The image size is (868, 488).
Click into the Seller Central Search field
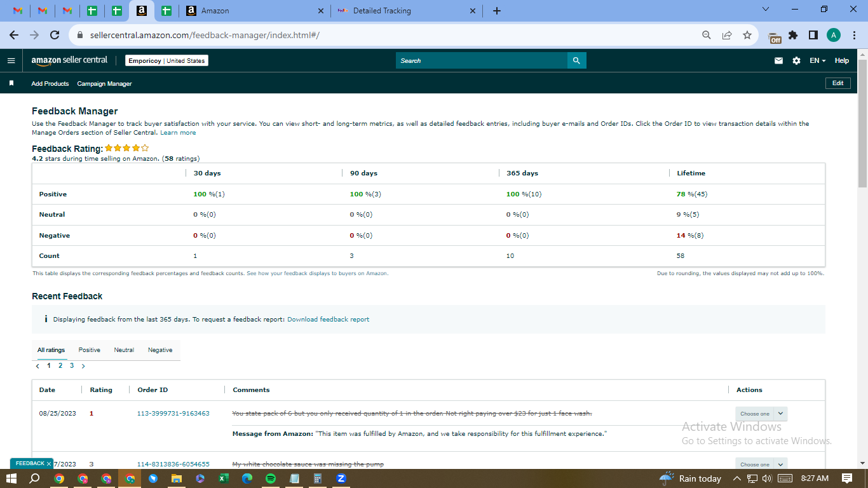click(482, 60)
